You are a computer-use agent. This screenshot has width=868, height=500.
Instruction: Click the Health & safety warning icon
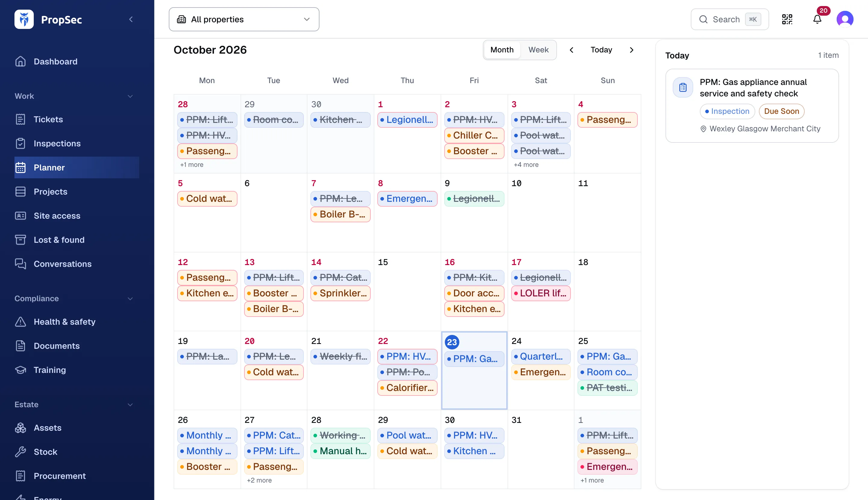[20, 322]
